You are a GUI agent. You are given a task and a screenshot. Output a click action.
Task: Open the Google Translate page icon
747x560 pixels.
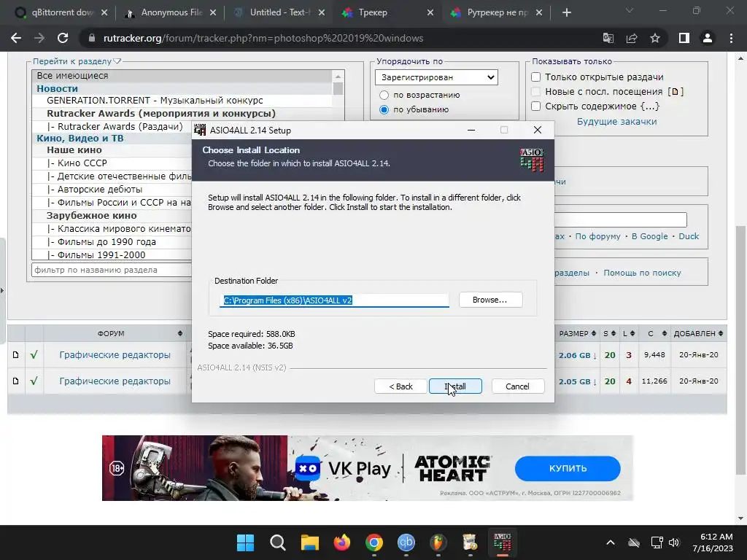[608, 38]
